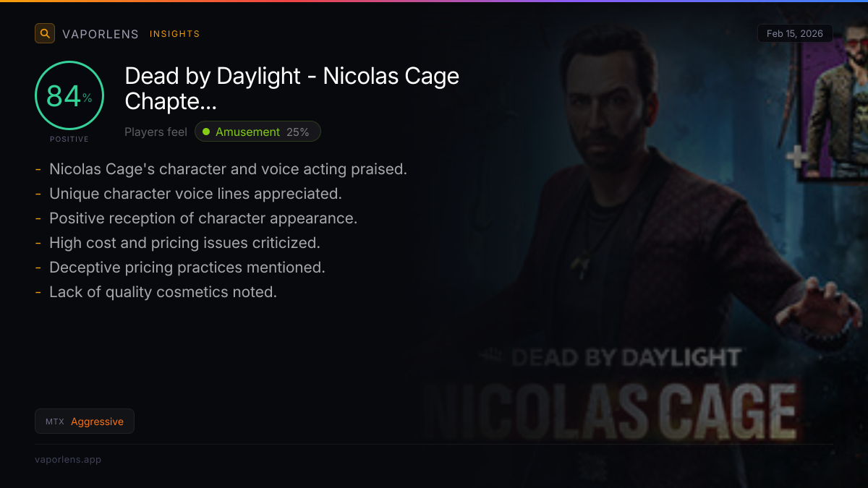Click the 'Players feel' label
This screenshot has width=868, height=488.
pos(156,132)
